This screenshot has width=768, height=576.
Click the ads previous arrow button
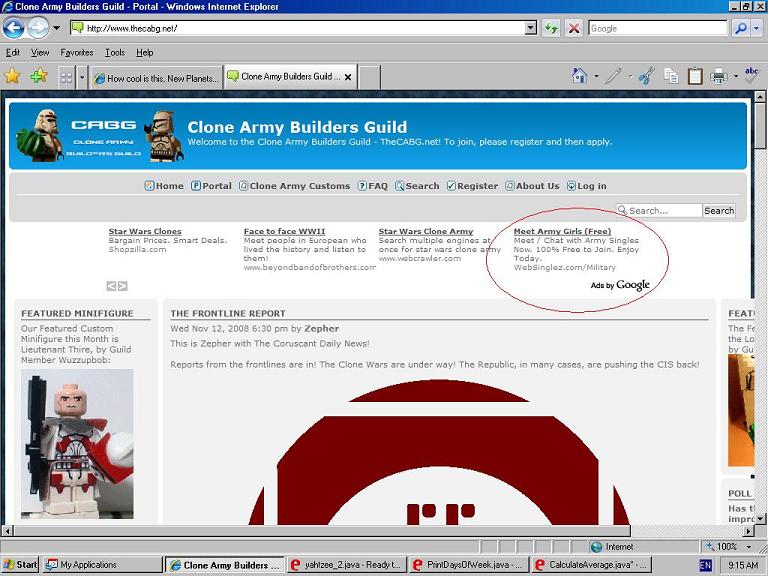(x=112, y=286)
